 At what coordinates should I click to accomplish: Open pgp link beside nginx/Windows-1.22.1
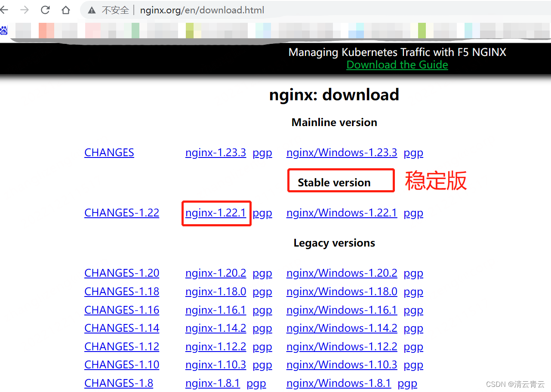(x=413, y=213)
